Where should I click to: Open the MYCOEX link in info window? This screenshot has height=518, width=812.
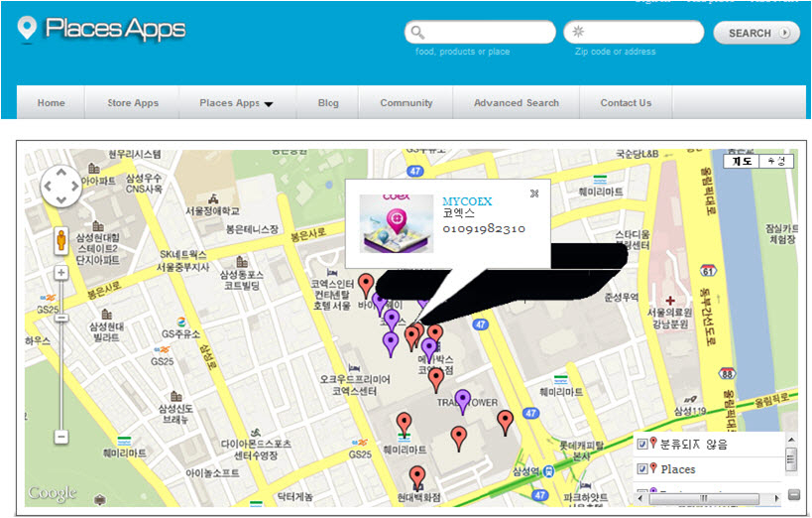(467, 201)
